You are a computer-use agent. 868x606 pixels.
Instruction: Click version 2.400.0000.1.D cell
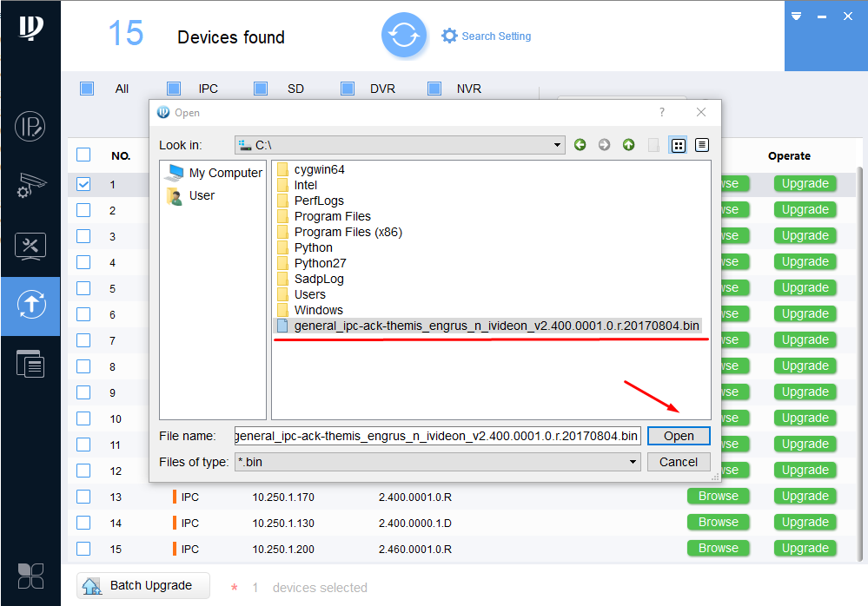(x=415, y=523)
